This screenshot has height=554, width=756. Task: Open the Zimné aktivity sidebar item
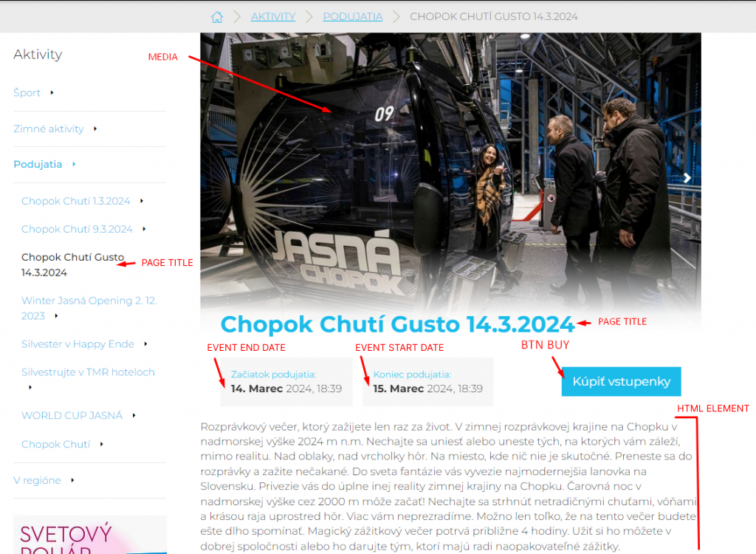point(49,129)
